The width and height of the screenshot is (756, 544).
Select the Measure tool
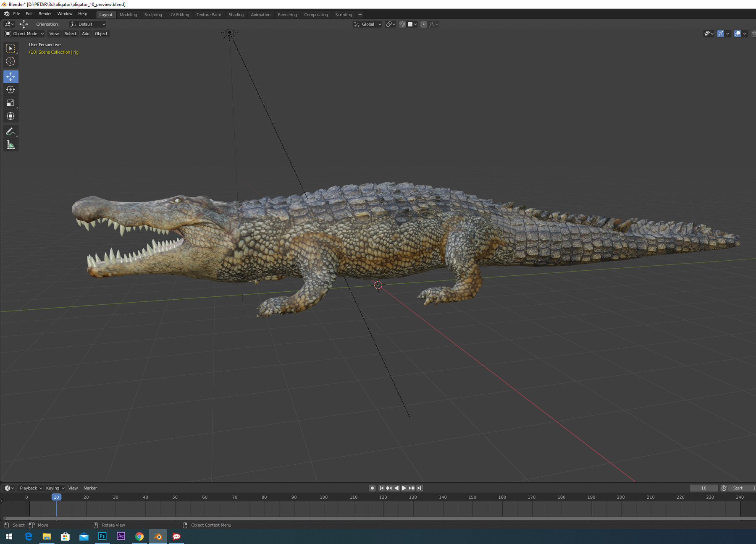click(x=11, y=144)
